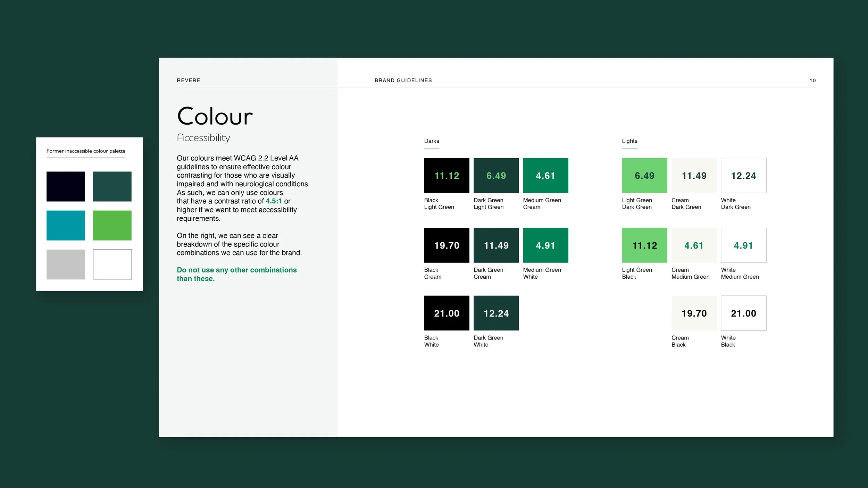Click the REVERE header label
Screen dimensions: 868x488
pyautogui.click(x=189, y=80)
